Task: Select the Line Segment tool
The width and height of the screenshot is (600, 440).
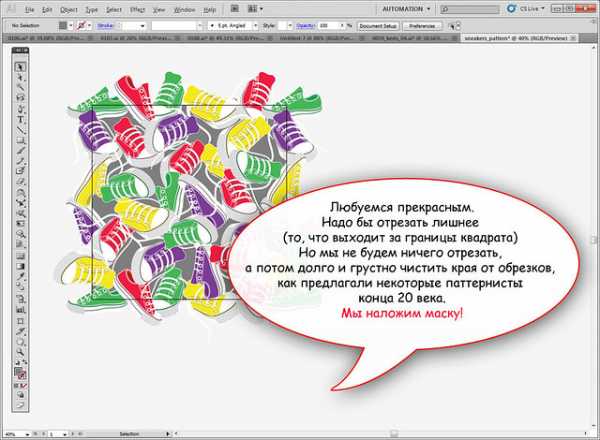Action: (20, 132)
